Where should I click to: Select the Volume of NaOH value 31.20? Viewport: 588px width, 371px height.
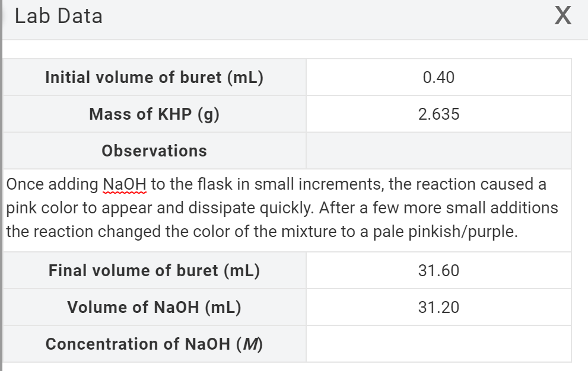(x=438, y=307)
